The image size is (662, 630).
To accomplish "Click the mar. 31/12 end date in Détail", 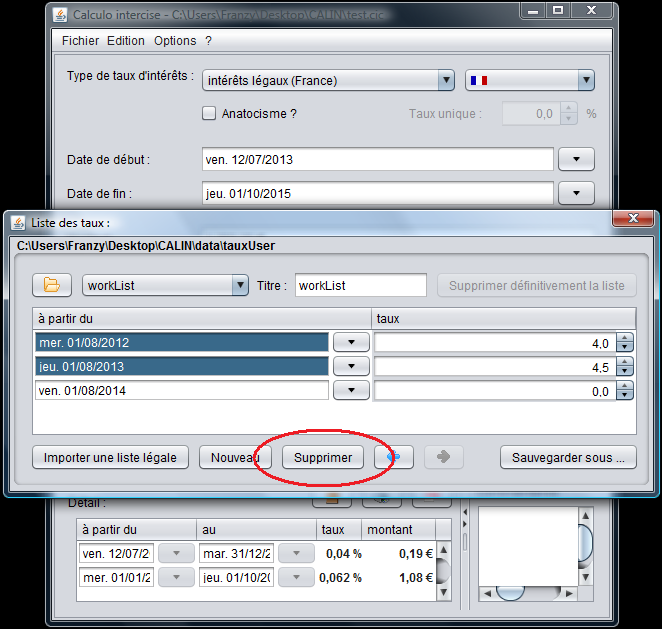I will point(236,553).
